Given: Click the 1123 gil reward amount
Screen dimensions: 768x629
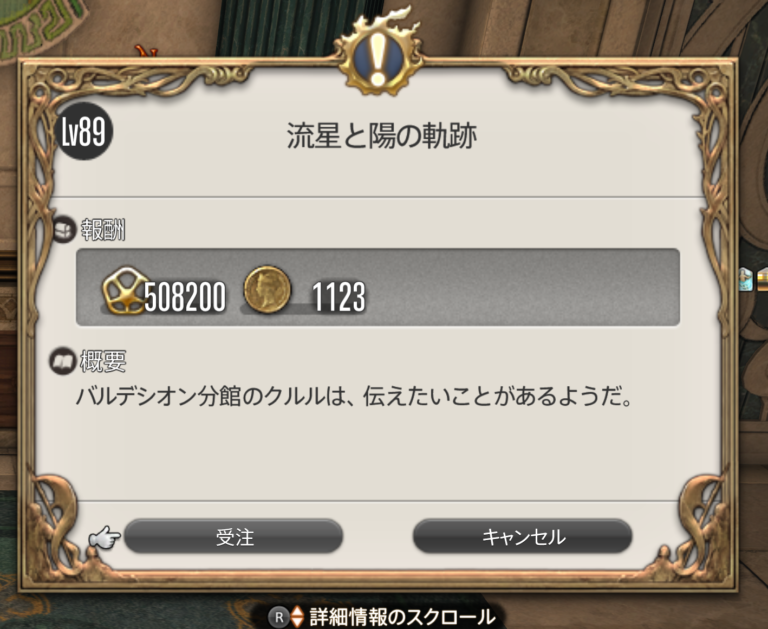Looking at the screenshot, I should (x=338, y=297).
